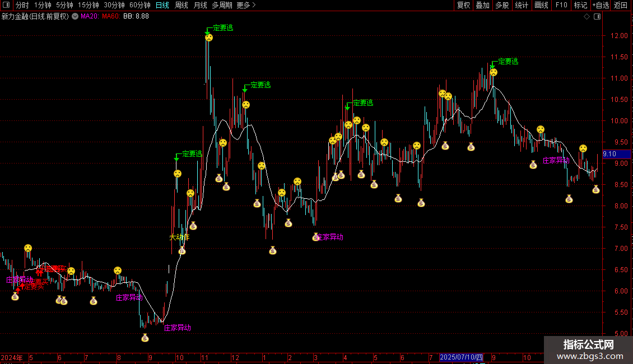Viewport: 633px width, 364px height.
Task: Open the 多周期 multi-period view
Action: point(222,5)
